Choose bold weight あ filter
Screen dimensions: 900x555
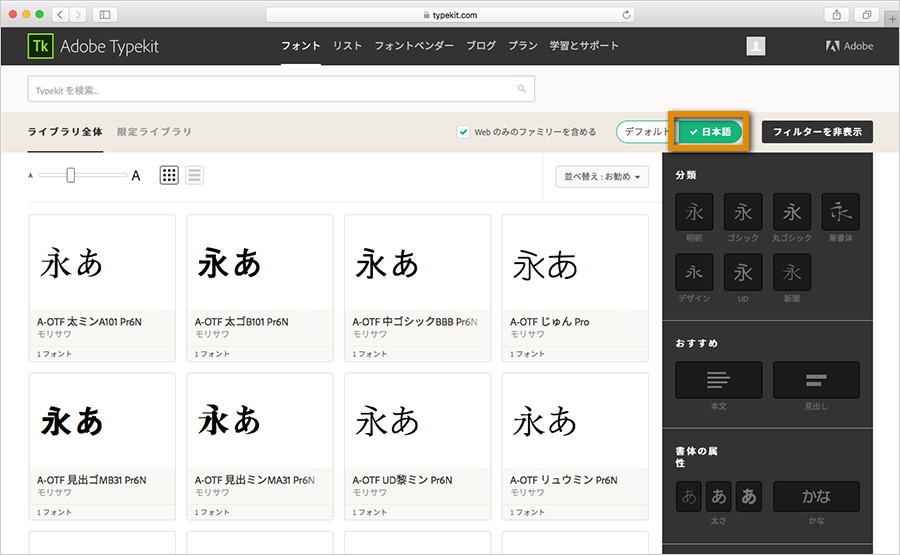click(748, 496)
